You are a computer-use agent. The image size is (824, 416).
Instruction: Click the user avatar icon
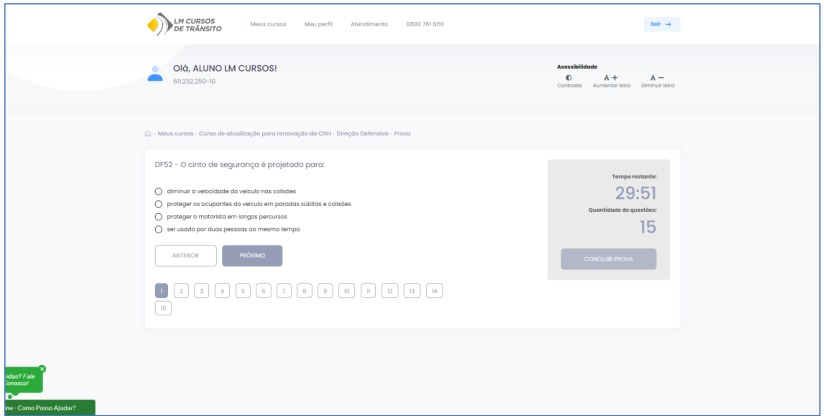[155, 74]
